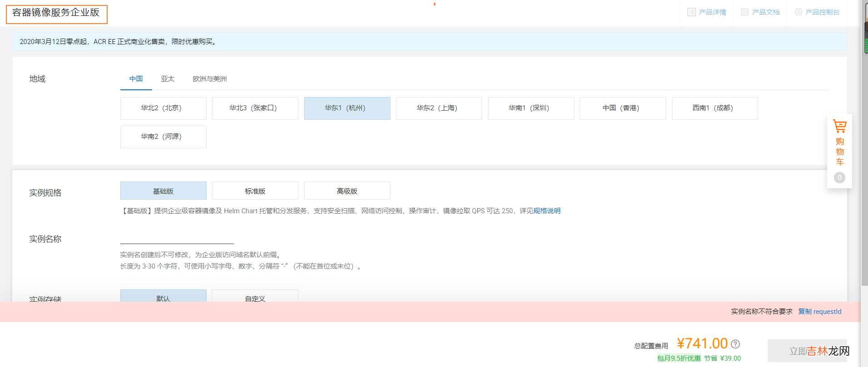Select 自定义 instance storage option

(255, 297)
